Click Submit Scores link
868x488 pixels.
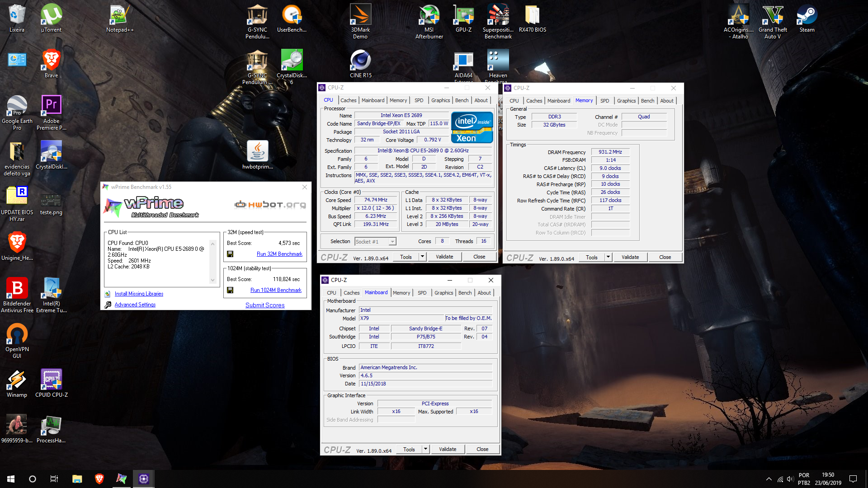265,305
